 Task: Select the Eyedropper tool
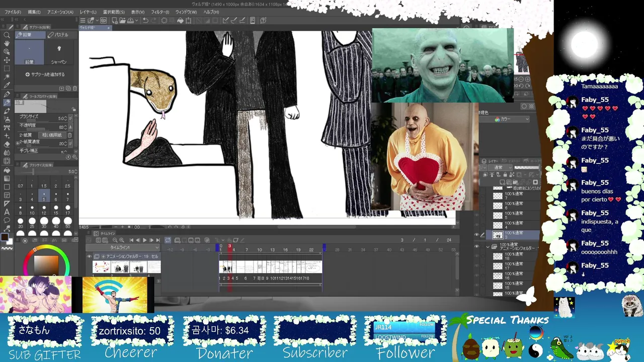[7, 86]
